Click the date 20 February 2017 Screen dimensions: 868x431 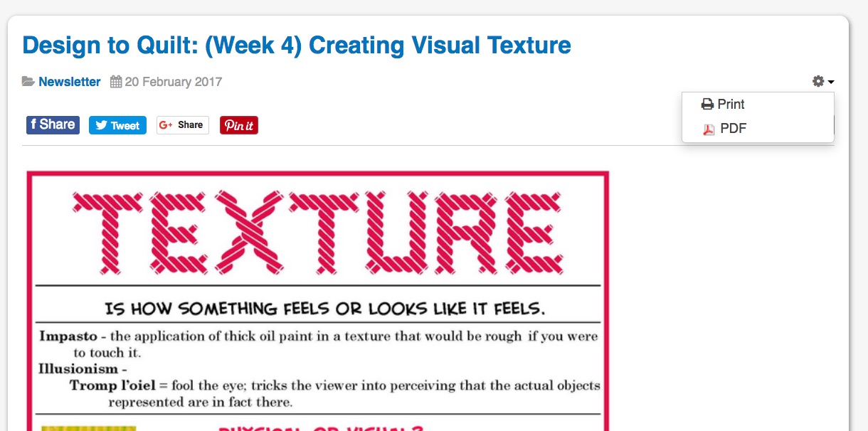pos(171,81)
